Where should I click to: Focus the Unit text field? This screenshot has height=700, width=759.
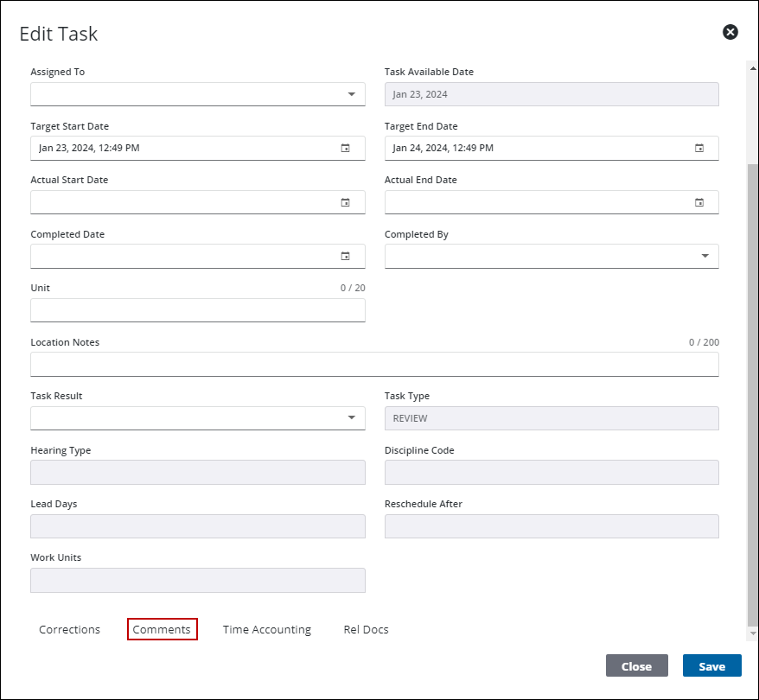pos(197,310)
